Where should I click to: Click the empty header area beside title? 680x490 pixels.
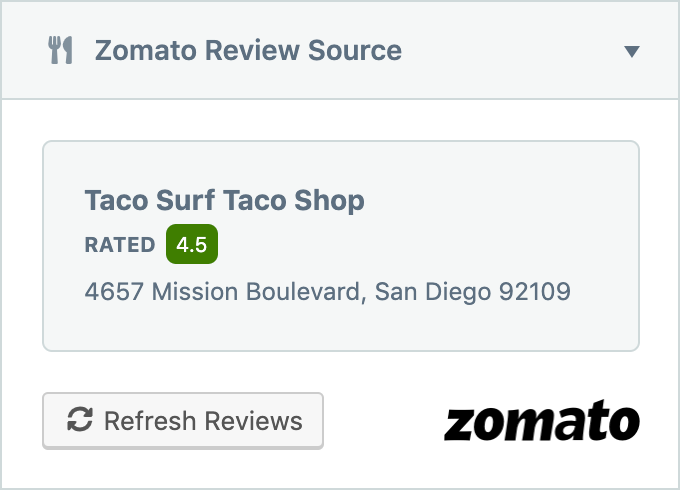(512, 50)
